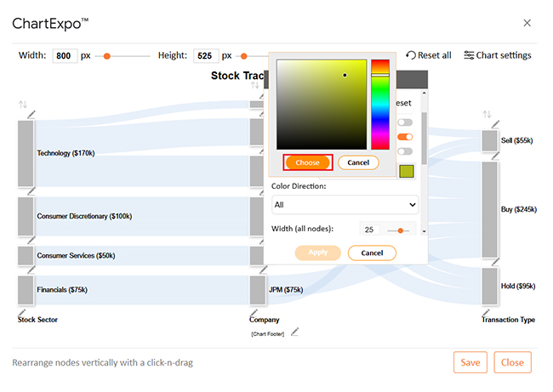This screenshot has width=553, height=392.
Task: Click the settings panel scrollbar up arrow
Action: click(424, 93)
